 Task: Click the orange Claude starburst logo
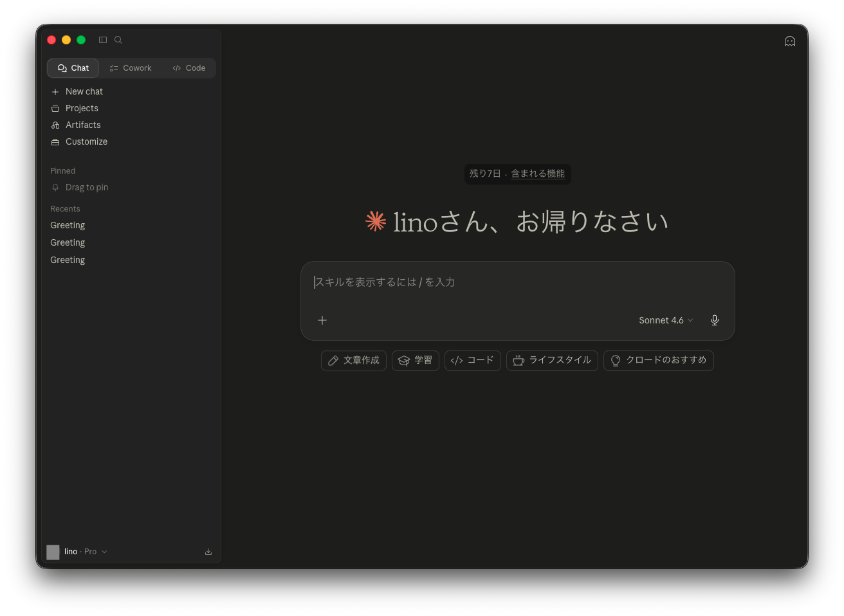pyautogui.click(x=376, y=221)
